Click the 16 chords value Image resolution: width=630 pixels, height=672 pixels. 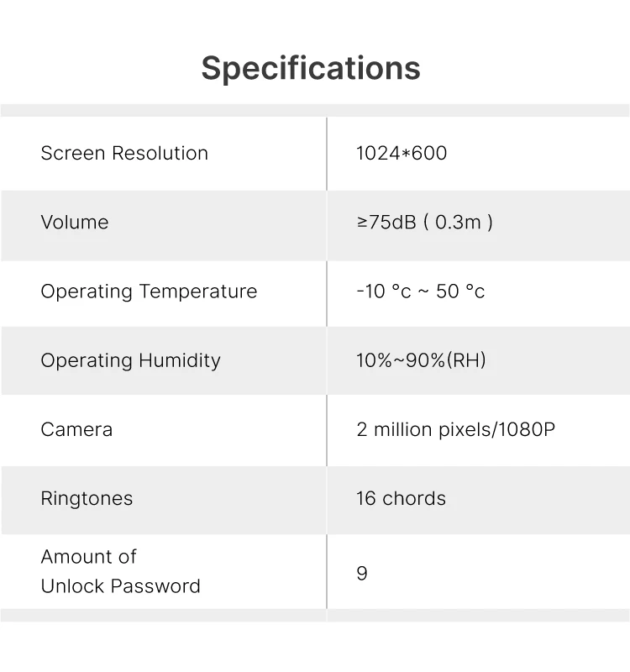click(401, 498)
